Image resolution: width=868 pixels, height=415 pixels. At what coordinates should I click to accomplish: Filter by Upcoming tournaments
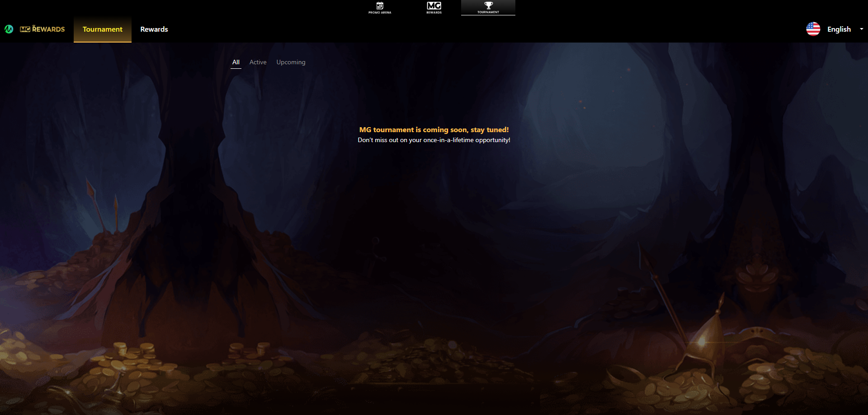[291, 62]
